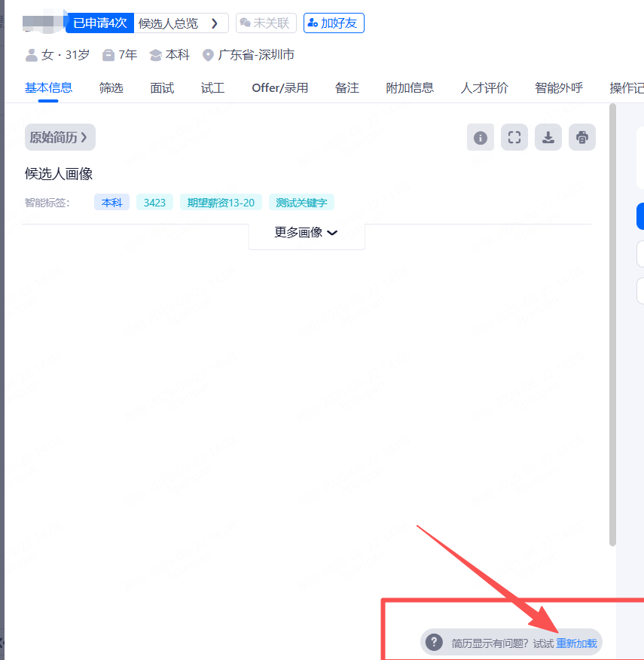Click the info icon button

pos(481,138)
